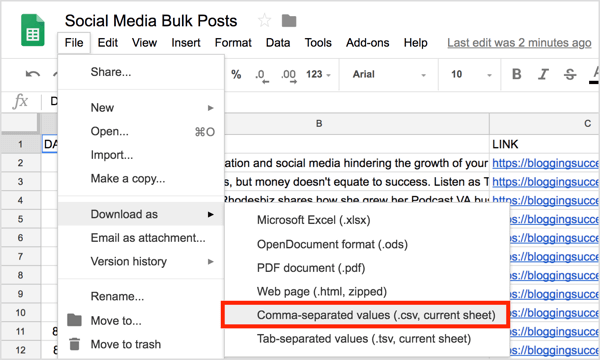Image resolution: width=600 pixels, height=360 pixels.
Task: Open the 123 number format dropdown
Action: 318,74
